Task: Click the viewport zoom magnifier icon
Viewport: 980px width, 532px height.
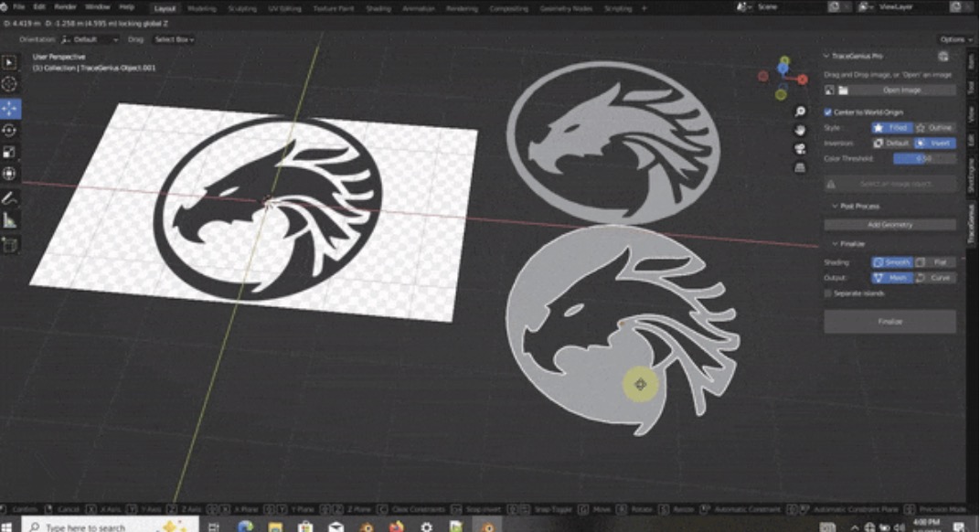Action: pyautogui.click(x=800, y=112)
